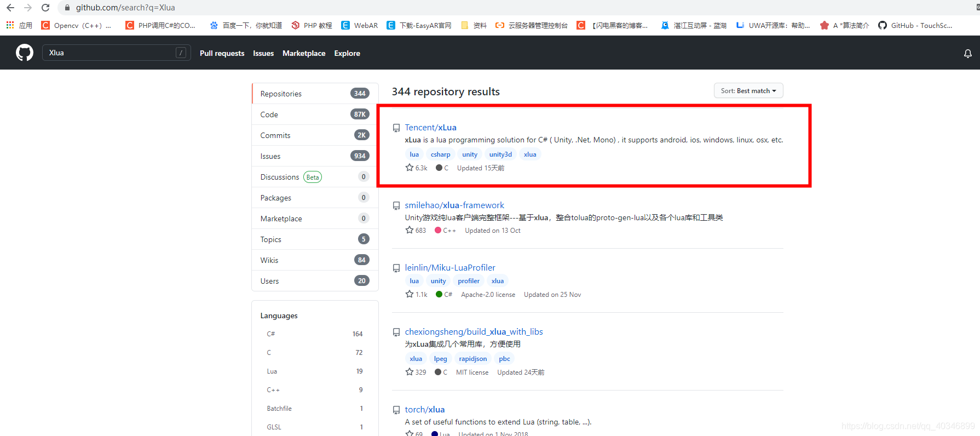Open the 云服务器管理控制台 bookmark

point(532,25)
